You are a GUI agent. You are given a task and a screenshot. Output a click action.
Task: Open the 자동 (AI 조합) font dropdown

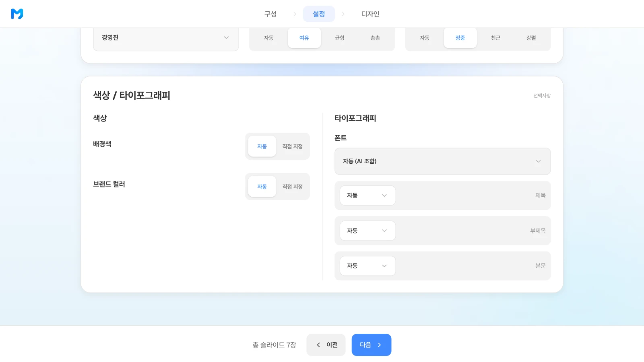(442, 161)
